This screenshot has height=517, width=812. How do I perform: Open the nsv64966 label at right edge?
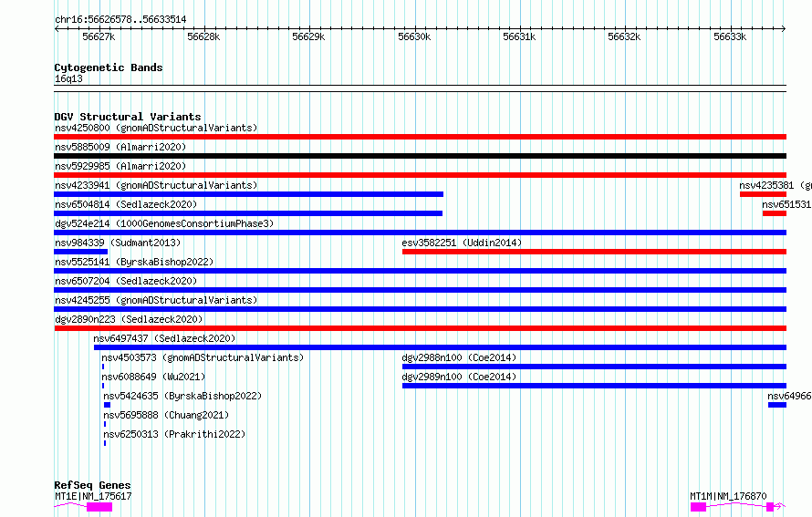[789, 396]
